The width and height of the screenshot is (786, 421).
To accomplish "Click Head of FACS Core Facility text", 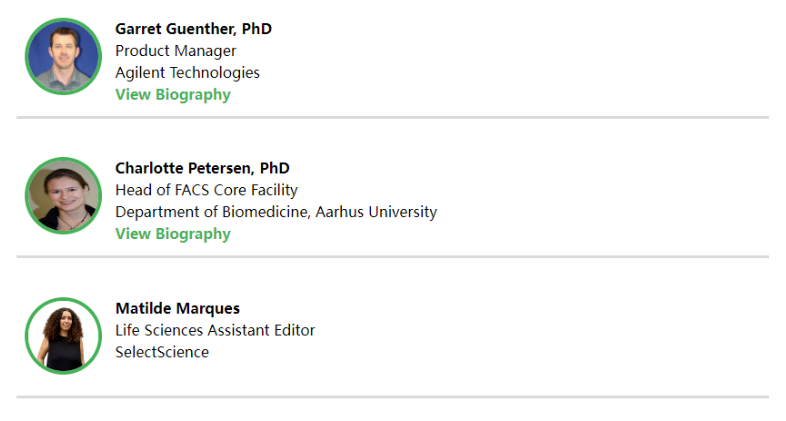I will 206,190.
